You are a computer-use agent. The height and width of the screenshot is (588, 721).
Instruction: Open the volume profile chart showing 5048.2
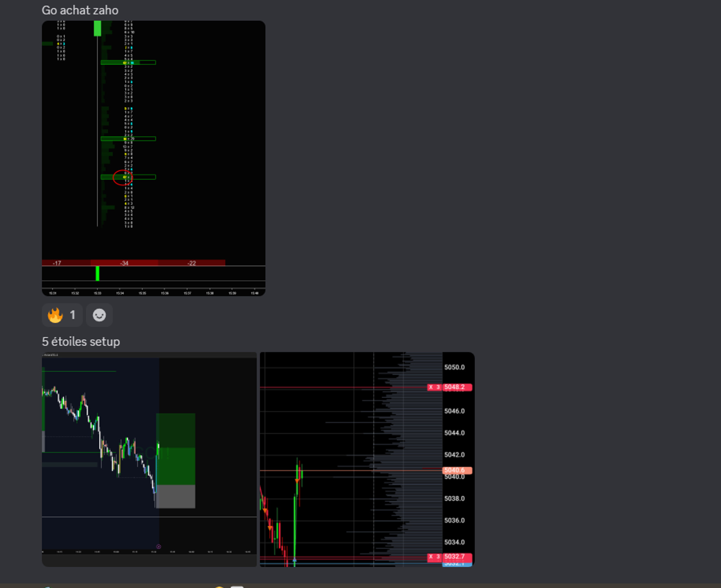coord(367,459)
